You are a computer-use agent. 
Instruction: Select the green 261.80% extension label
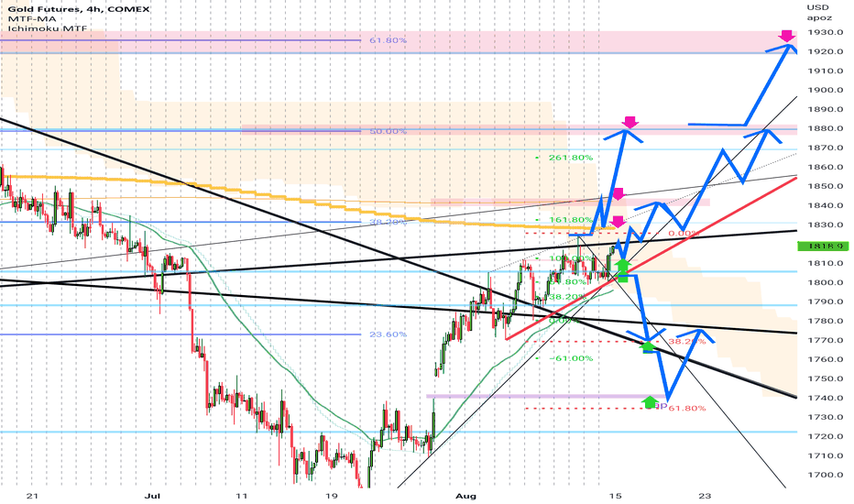pyautogui.click(x=570, y=158)
